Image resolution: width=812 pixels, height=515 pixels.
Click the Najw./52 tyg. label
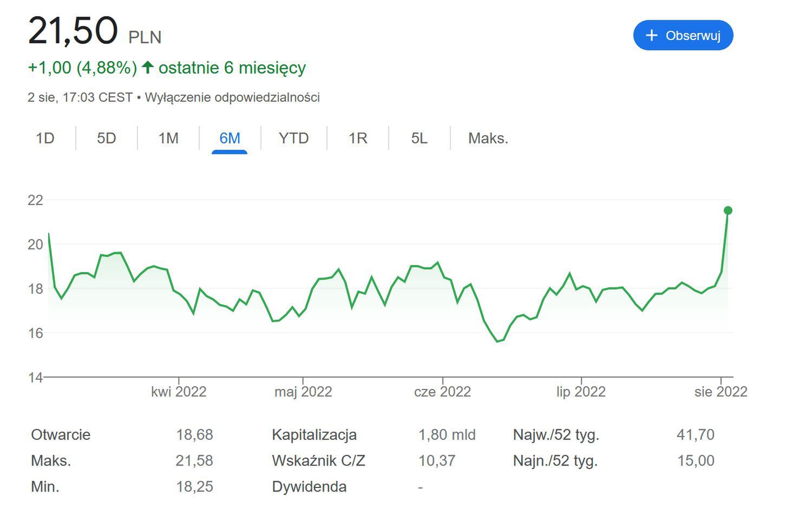556,435
